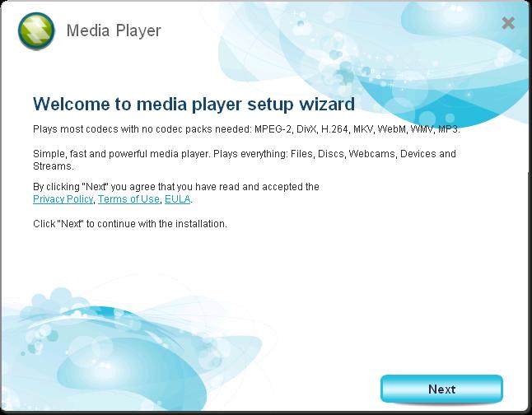Open the Terms of Use link
This screenshot has width=532, height=415.
(x=128, y=199)
